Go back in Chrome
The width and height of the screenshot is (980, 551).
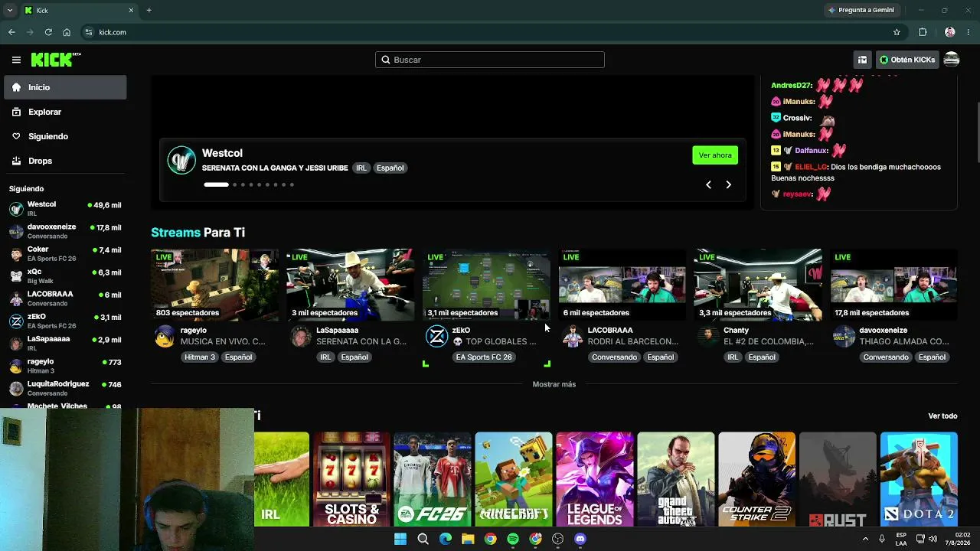(11, 32)
